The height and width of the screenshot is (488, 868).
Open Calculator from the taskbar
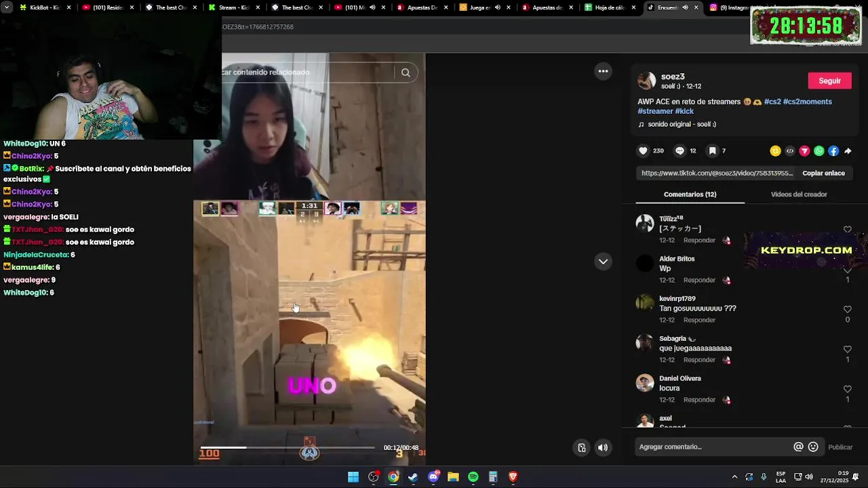tap(493, 477)
